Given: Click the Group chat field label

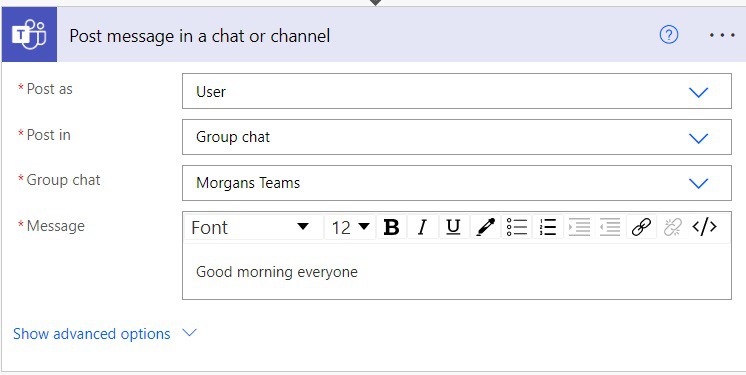Looking at the screenshot, I should [63, 180].
